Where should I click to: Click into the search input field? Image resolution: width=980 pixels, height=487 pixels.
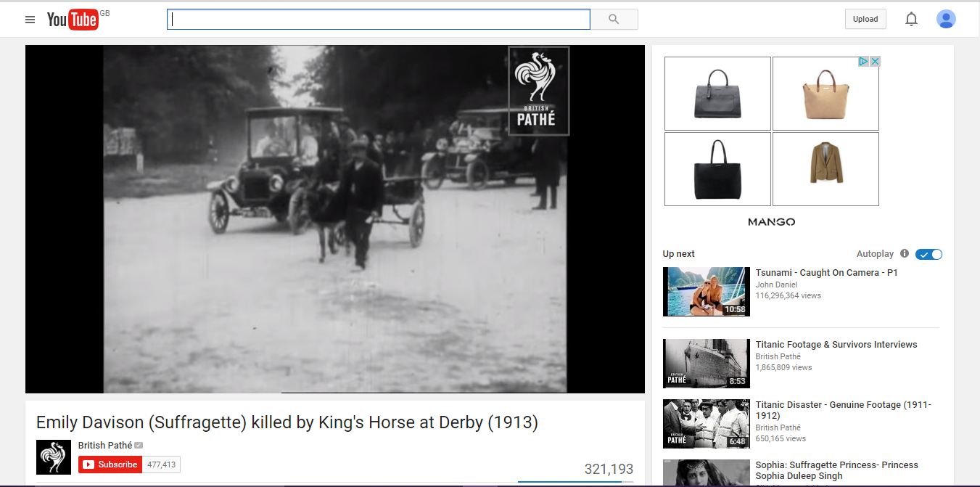point(379,19)
